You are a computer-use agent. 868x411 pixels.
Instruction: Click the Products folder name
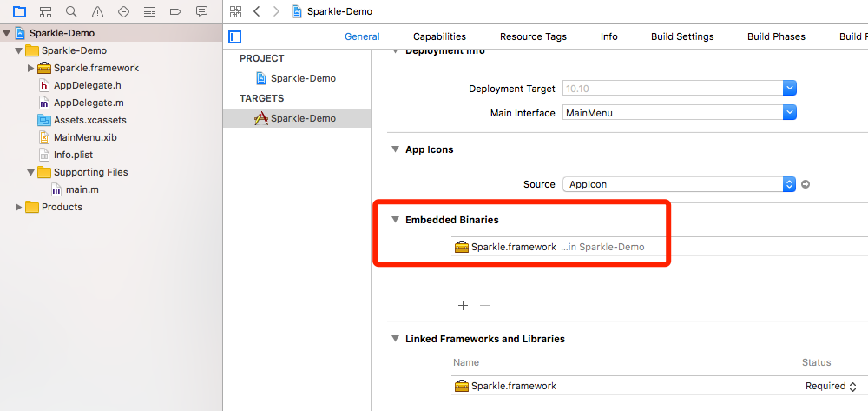62,207
